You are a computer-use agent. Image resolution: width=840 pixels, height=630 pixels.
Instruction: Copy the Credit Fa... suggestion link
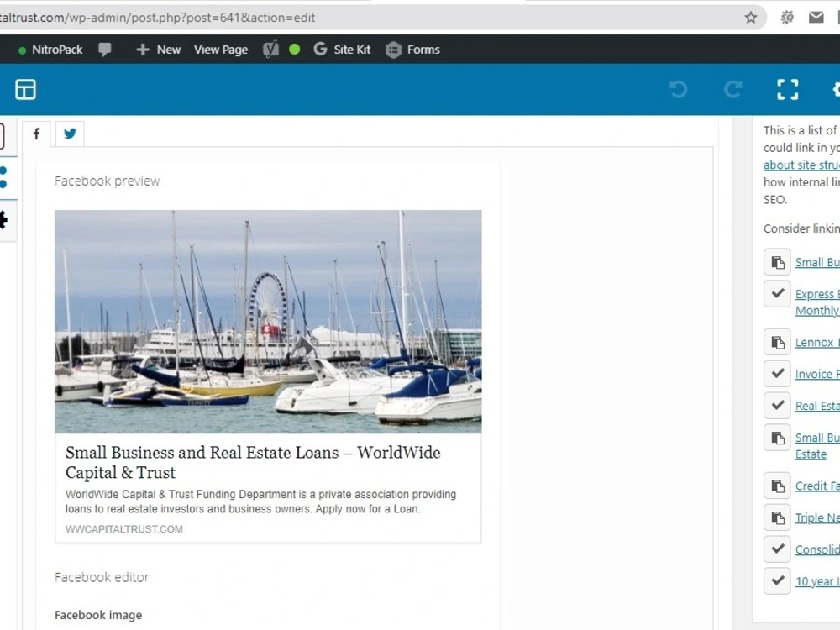pyautogui.click(x=777, y=486)
